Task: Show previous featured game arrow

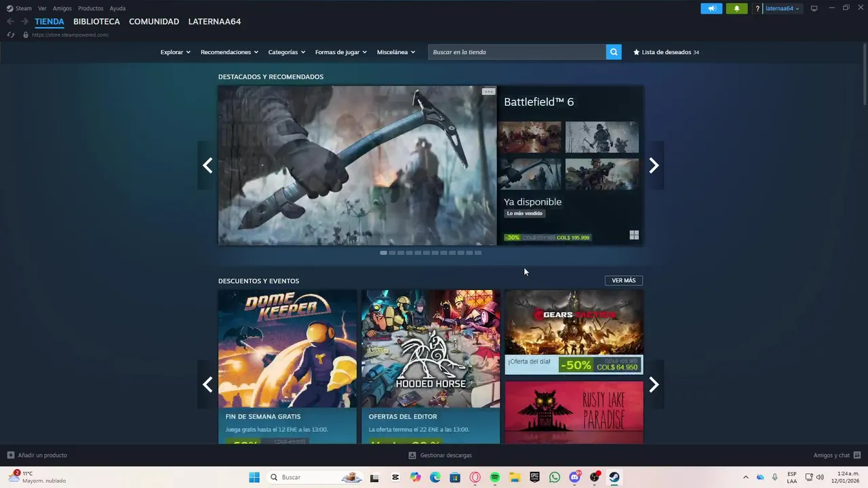Action: 208,165
